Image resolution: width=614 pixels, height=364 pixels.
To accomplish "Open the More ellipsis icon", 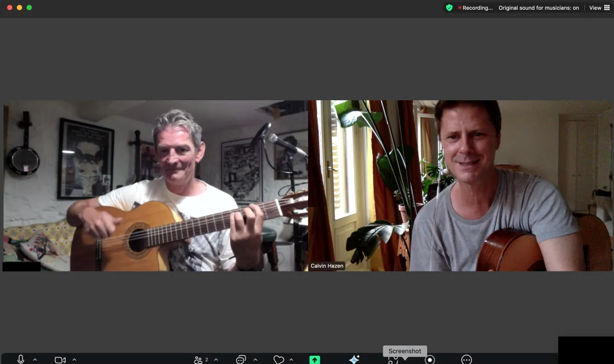I will (x=466, y=359).
